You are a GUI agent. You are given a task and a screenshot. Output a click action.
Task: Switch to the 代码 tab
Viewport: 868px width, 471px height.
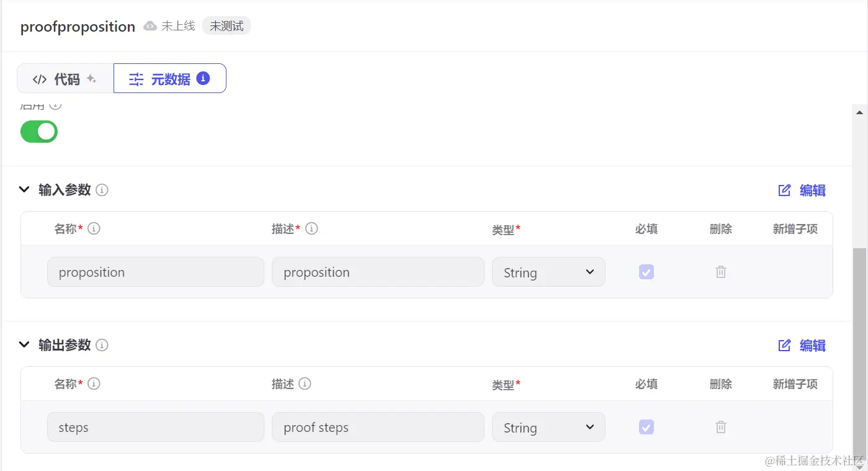coord(65,79)
